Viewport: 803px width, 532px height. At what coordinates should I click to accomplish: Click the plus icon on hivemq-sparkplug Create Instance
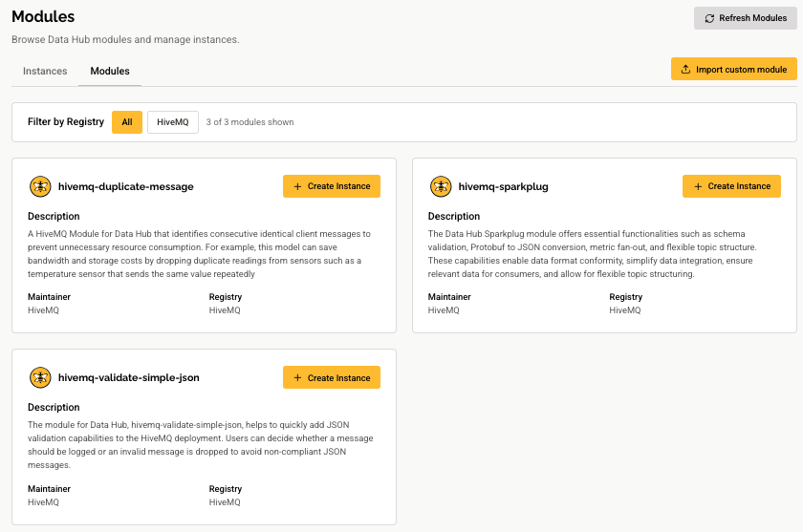pos(698,186)
